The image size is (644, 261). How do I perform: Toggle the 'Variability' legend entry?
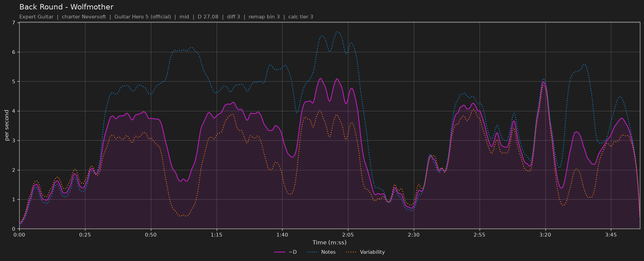366,252
